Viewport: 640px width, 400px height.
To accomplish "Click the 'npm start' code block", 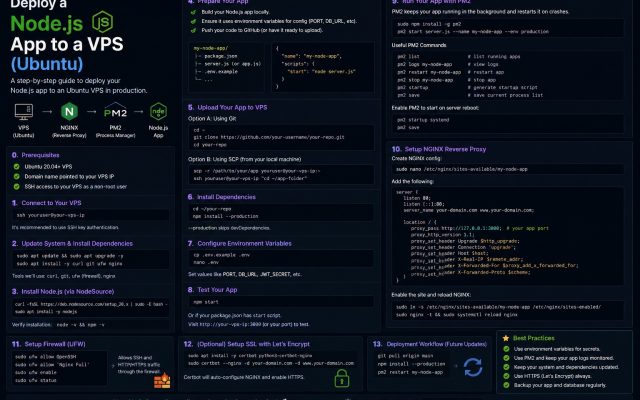I will click(x=280, y=302).
